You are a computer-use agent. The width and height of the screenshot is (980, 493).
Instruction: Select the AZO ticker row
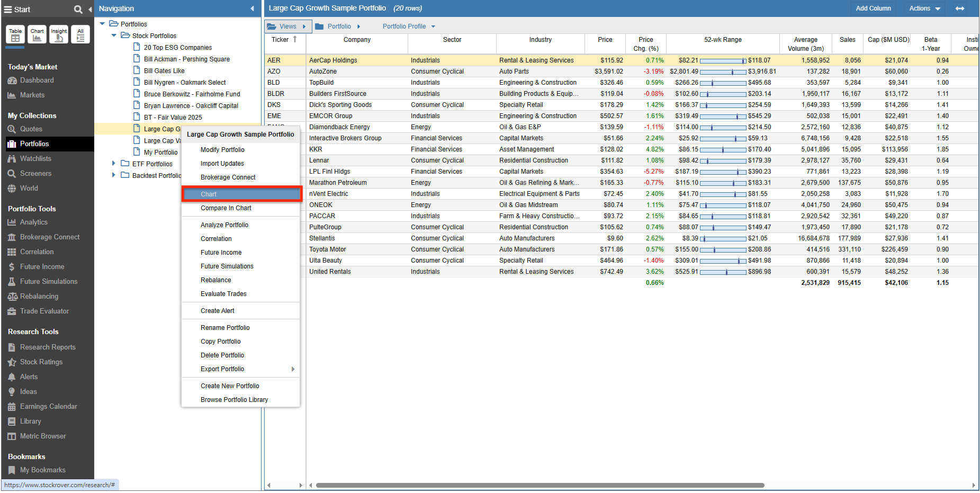coord(621,71)
